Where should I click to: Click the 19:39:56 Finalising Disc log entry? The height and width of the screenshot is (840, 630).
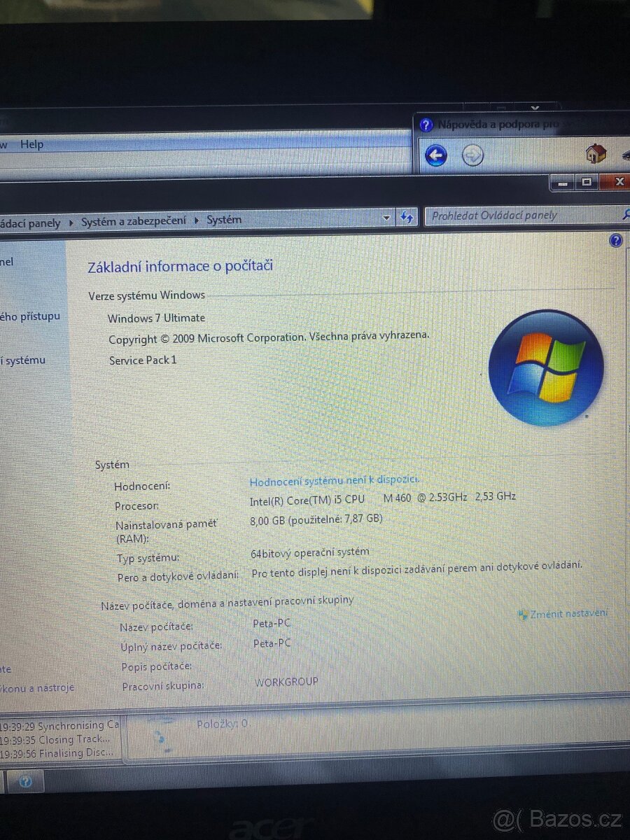(57, 752)
